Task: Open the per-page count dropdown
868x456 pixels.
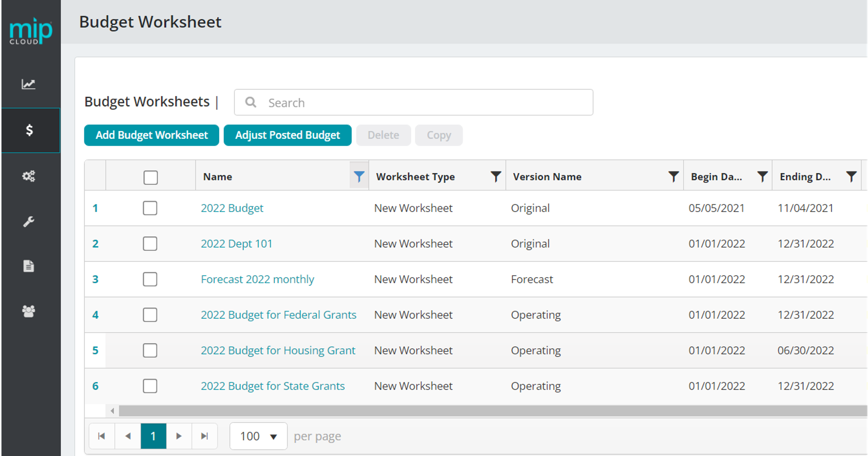Action: [258, 436]
